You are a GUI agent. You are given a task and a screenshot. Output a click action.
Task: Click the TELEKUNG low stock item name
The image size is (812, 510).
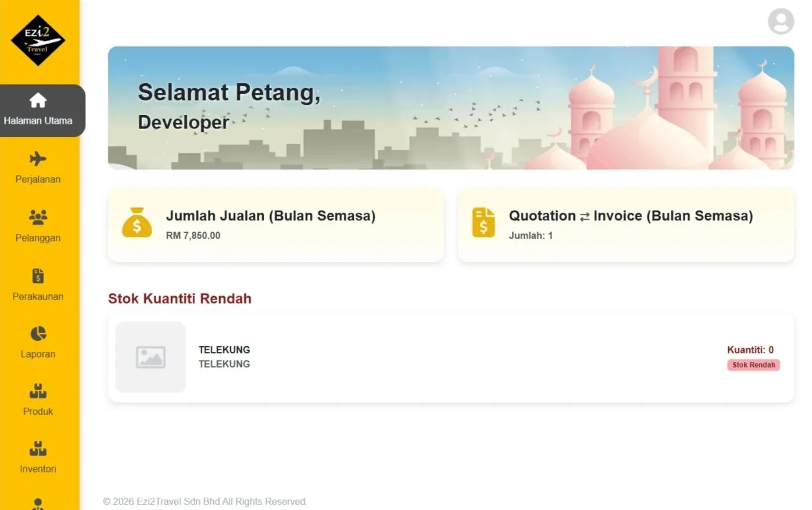[x=224, y=350]
